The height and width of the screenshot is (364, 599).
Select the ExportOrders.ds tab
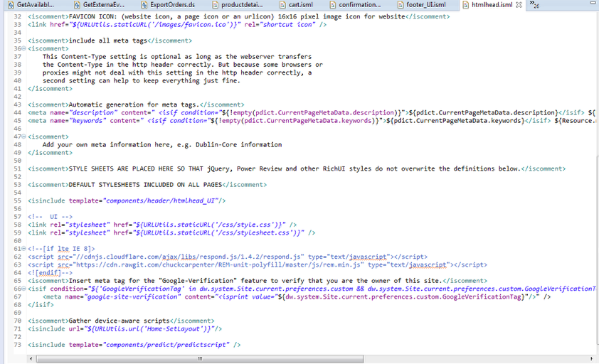pyautogui.click(x=168, y=4)
